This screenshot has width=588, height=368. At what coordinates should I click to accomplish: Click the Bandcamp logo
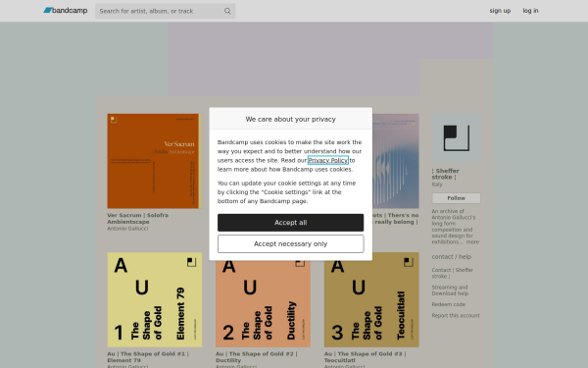click(66, 11)
